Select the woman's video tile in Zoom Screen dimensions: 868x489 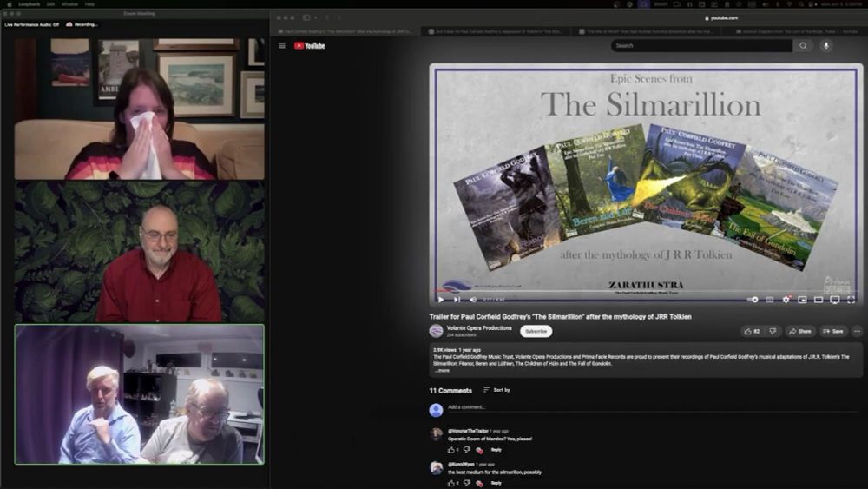point(140,109)
